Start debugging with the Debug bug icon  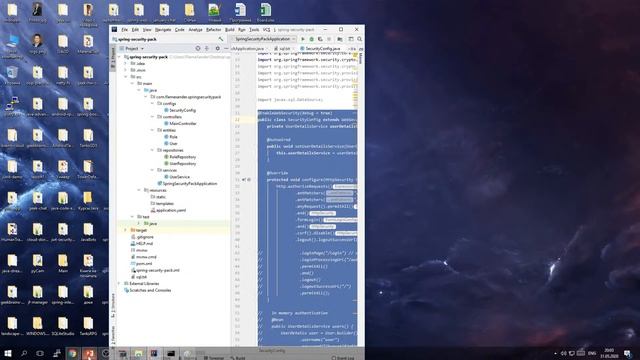pyautogui.click(x=311, y=39)
